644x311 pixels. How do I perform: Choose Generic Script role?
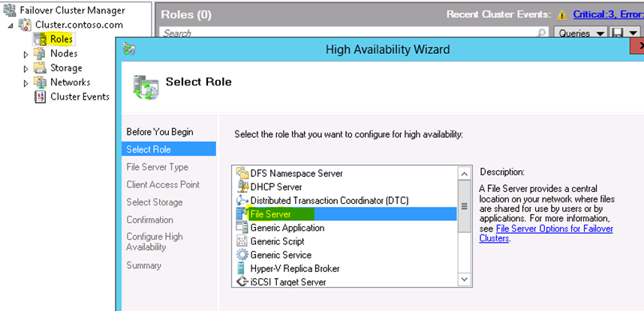277,241
